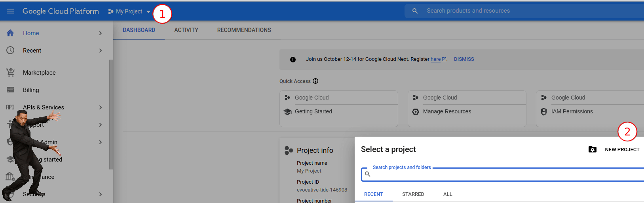Viewport: 644px width, 203px height.
Task: Click the IAM Permissions shield icon
Action: coord(544,112)
